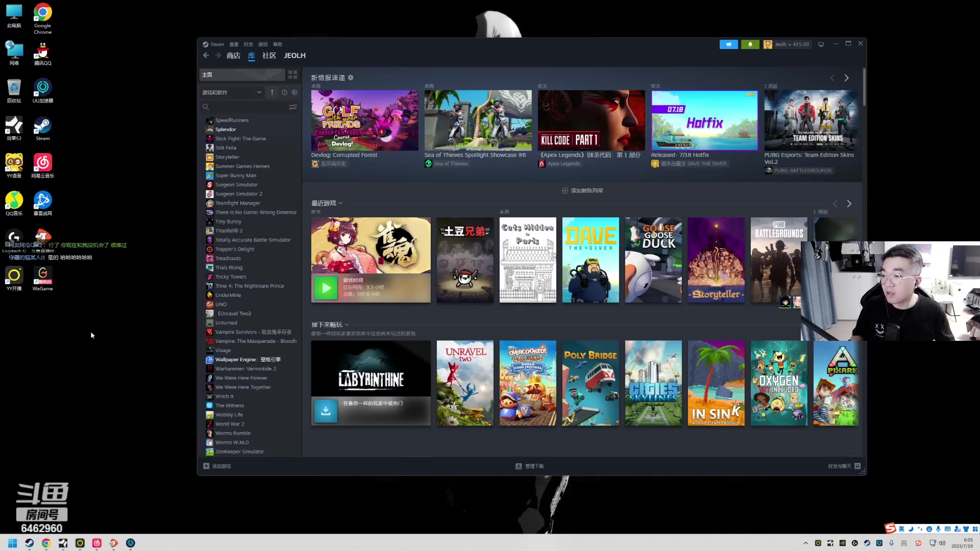
Task: Open advanced library filters icon
Action: point(292,107)
